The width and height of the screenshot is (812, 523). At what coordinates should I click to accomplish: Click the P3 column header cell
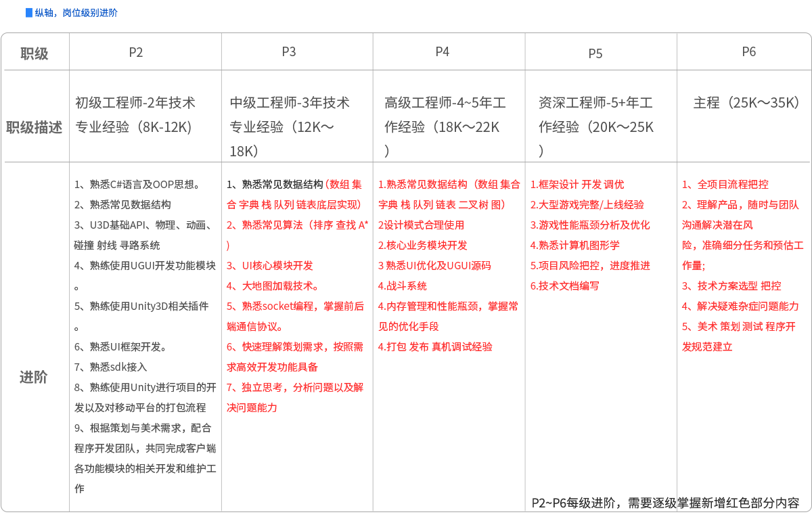tap(289, 51)
